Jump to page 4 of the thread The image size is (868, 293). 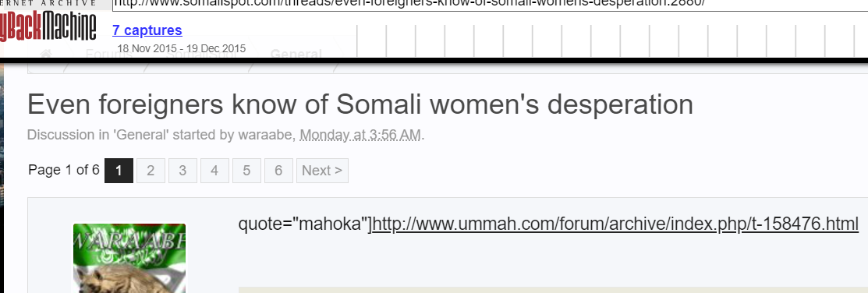[214, 171]
